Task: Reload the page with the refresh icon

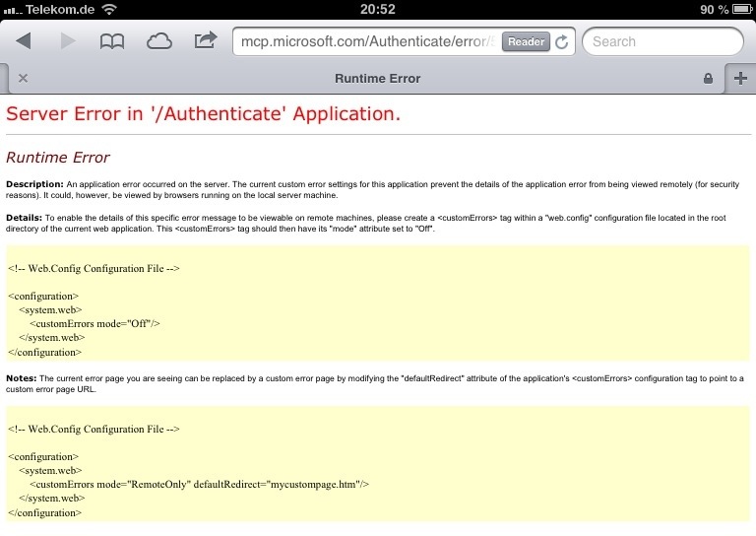Action: click(x=562, y=42)
